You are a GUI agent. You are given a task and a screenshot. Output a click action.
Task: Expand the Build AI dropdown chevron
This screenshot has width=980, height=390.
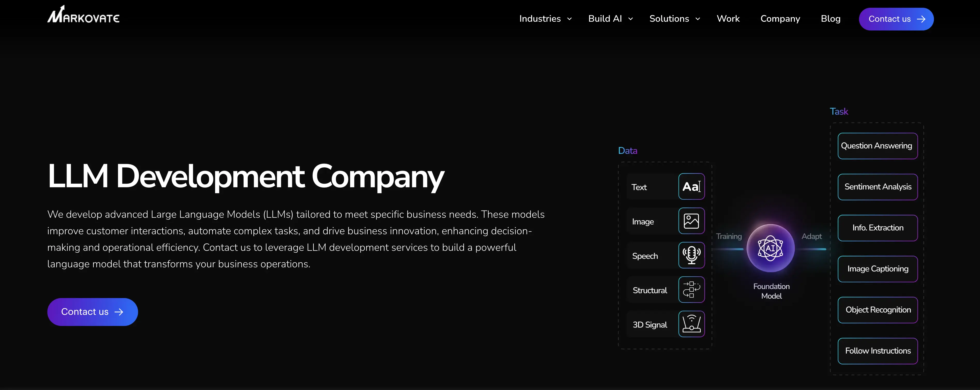tap(630, 19)
